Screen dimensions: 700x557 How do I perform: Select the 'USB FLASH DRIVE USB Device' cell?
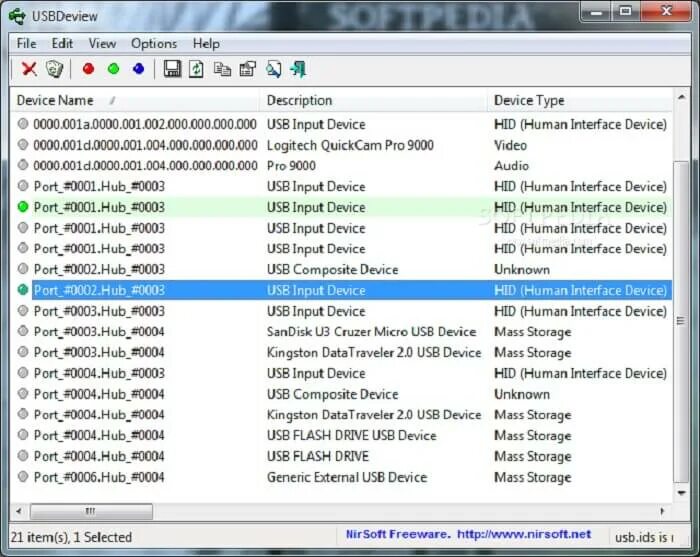351,435
